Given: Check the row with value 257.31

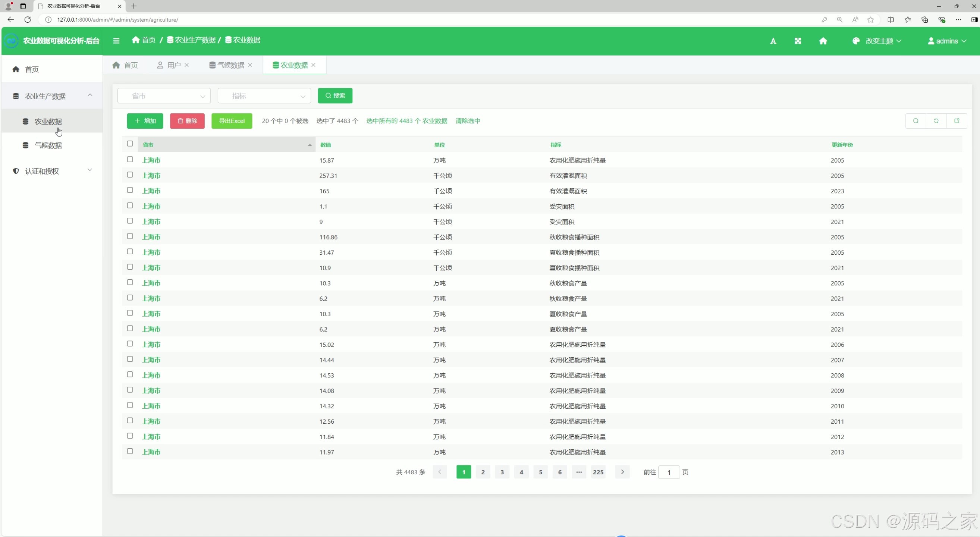Looking at the screenshot, I should [130, 175].
